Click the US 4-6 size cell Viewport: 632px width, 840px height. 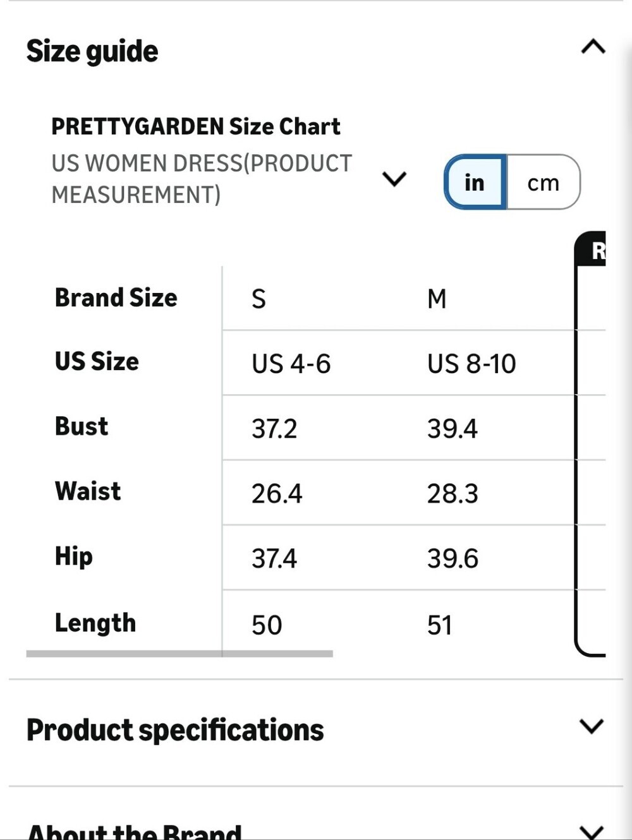coord(291,364)
